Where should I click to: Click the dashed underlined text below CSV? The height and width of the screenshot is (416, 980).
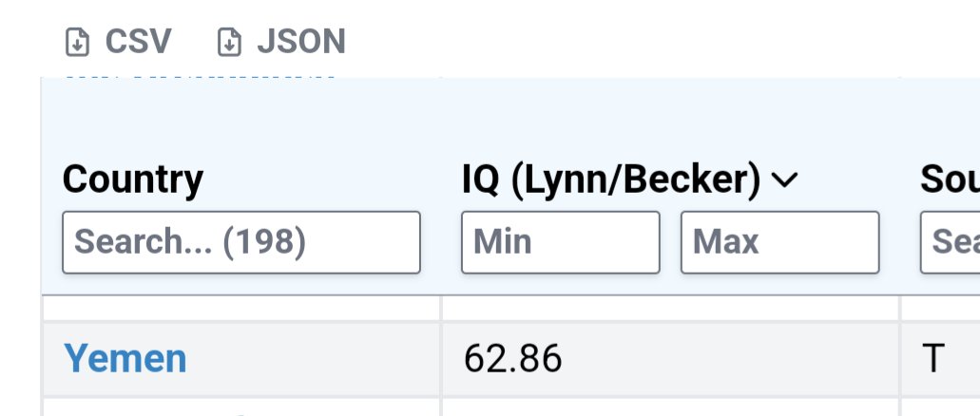pyautogui.click(x=200, y=78)
